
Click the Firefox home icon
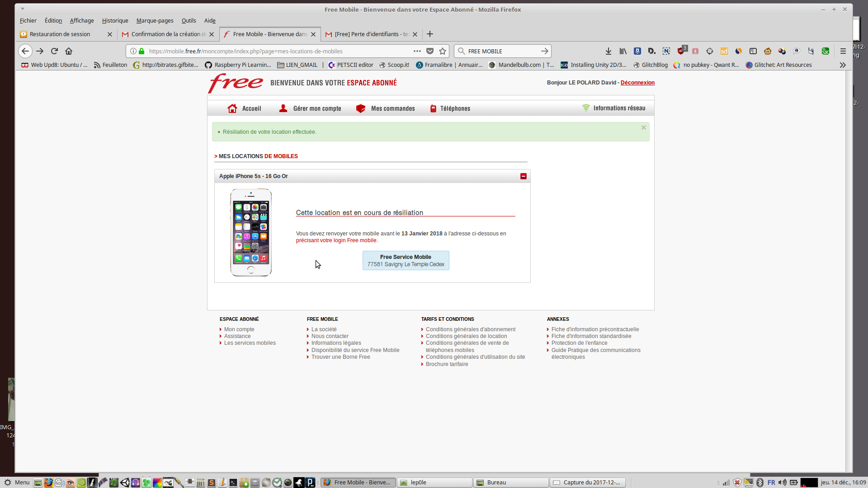(x=69, y=51)
